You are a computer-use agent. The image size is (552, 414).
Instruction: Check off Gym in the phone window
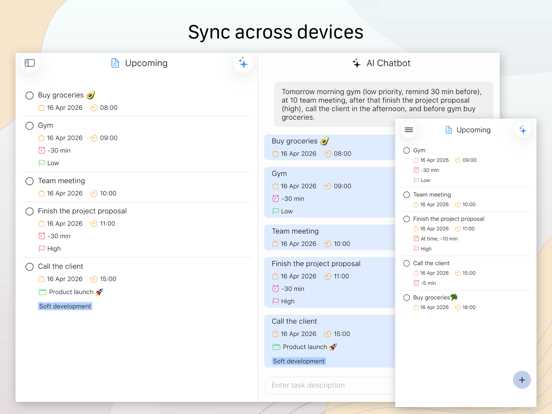407,150
